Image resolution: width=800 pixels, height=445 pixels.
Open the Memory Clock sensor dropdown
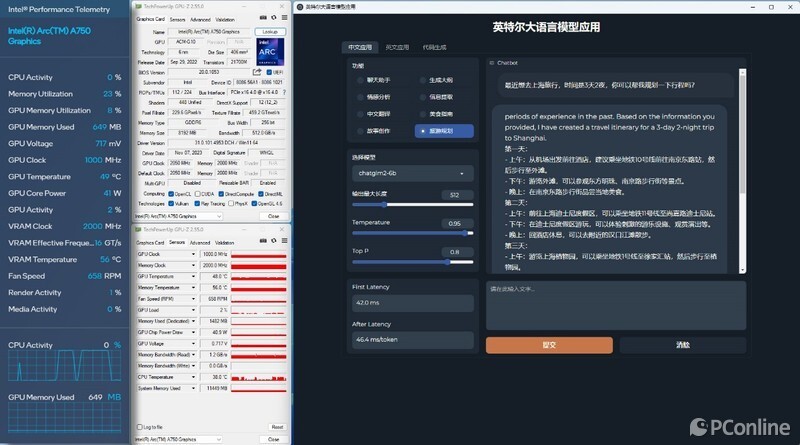tap(193, 265)
